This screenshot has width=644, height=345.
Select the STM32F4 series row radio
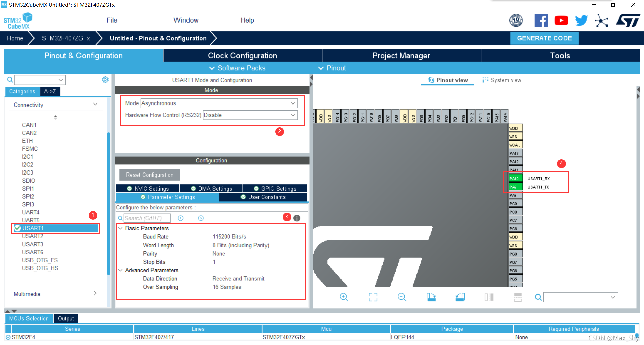(8, 337)
